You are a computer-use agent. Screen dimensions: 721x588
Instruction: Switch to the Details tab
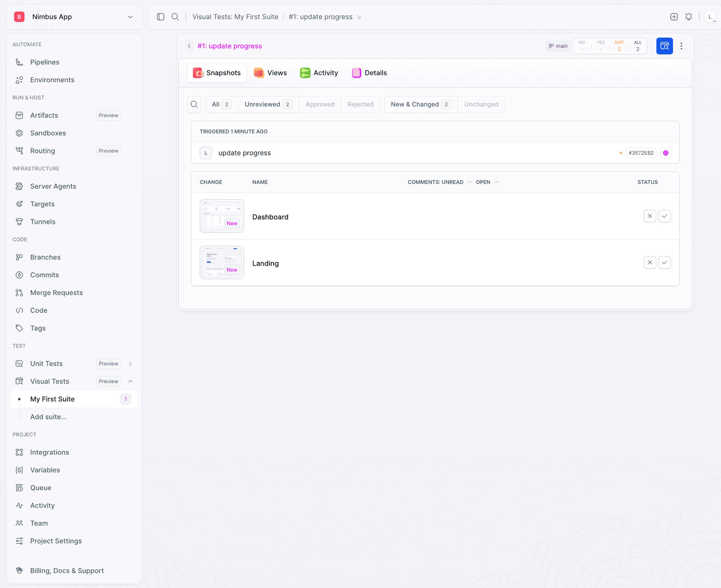(370, 73)
